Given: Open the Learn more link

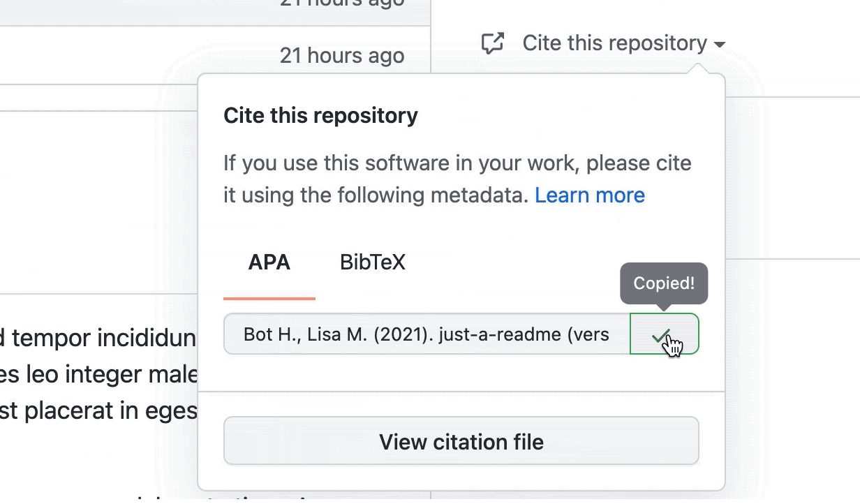Looking at the screenshot, I should [x=590, y=195].
